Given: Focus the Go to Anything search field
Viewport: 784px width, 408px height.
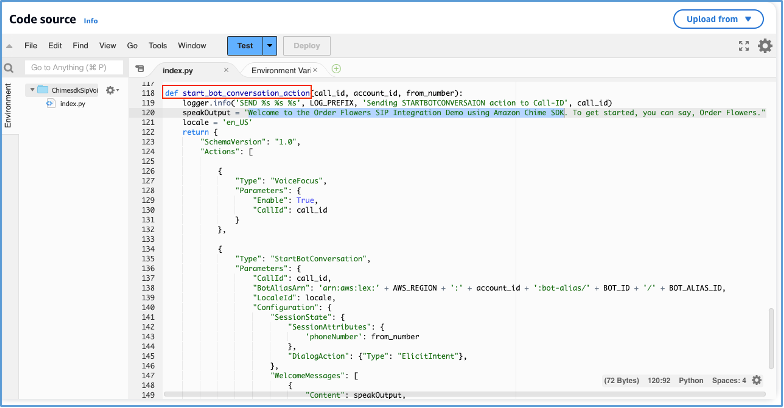Looking at the screenshot, I should click(74, 68).
